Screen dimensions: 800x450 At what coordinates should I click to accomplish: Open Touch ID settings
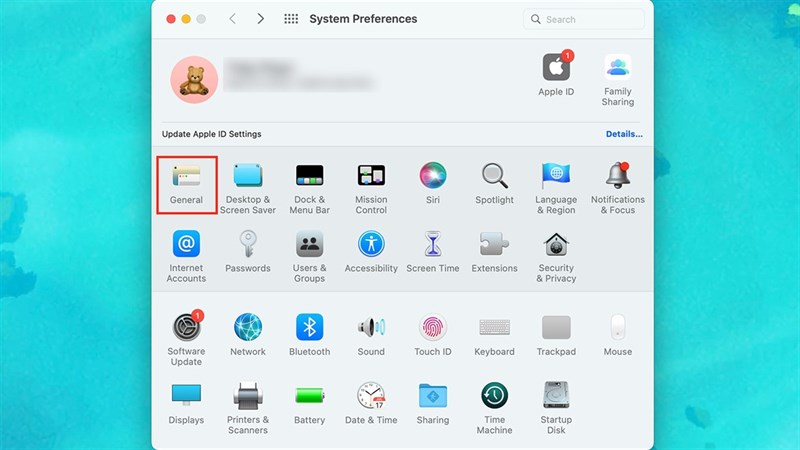[x=433, y=335]
